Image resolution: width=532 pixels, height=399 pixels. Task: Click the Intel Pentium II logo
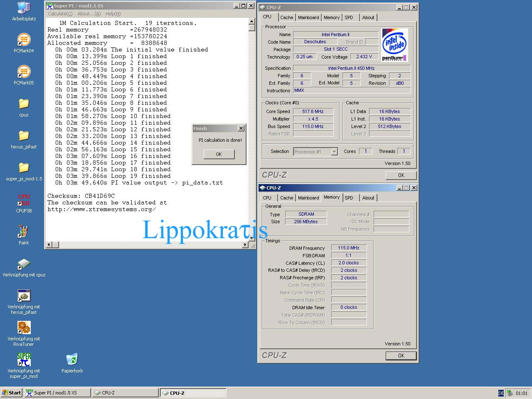pos(394,45)
